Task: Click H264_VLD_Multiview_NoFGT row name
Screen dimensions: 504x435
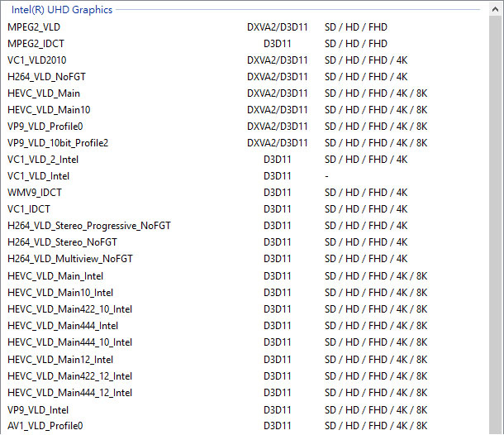Action: click(70, 259)
